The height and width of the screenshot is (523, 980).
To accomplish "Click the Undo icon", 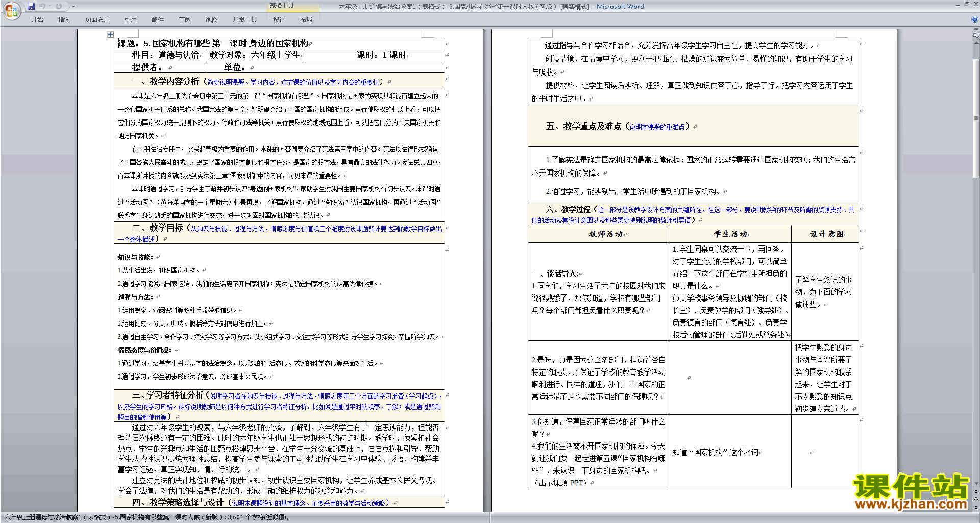I will (x=42, y=6).
